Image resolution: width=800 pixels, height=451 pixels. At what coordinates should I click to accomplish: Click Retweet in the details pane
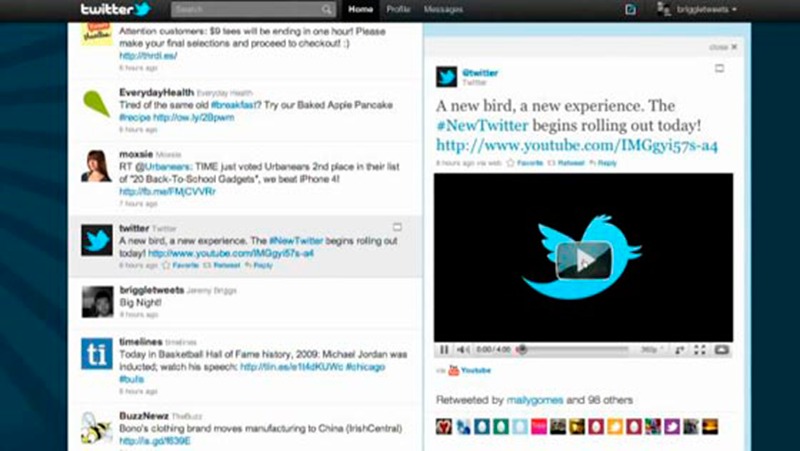tap(566, 163)
